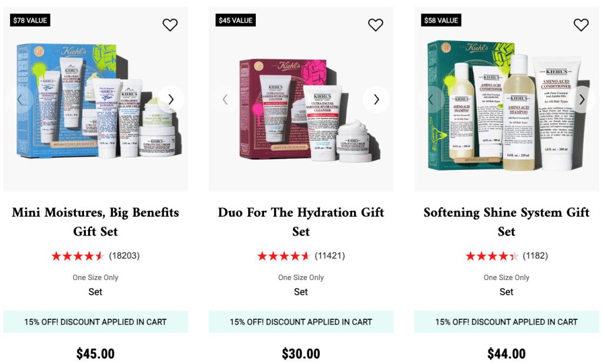Viewport: 602px width, 364px height.
Task: Add Duo For The Hydration to wishlist
Action: (376, 25)
